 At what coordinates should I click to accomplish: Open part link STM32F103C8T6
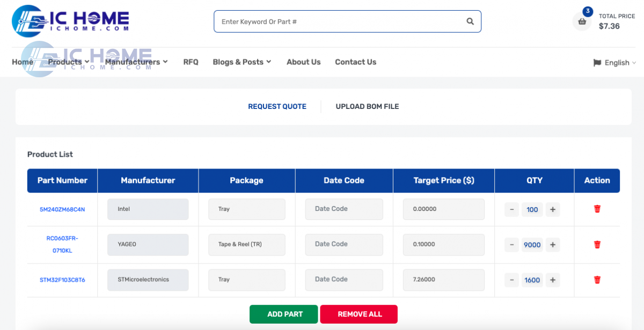tap(62, 280)
